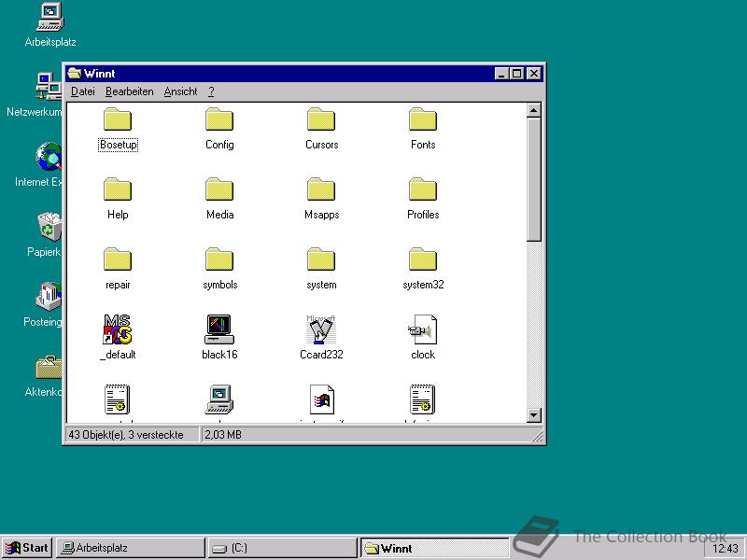Image resolution: width=747 pixels, height=560 pixels.
Task: Click the 'black16' file label
Action: [219, 355]
